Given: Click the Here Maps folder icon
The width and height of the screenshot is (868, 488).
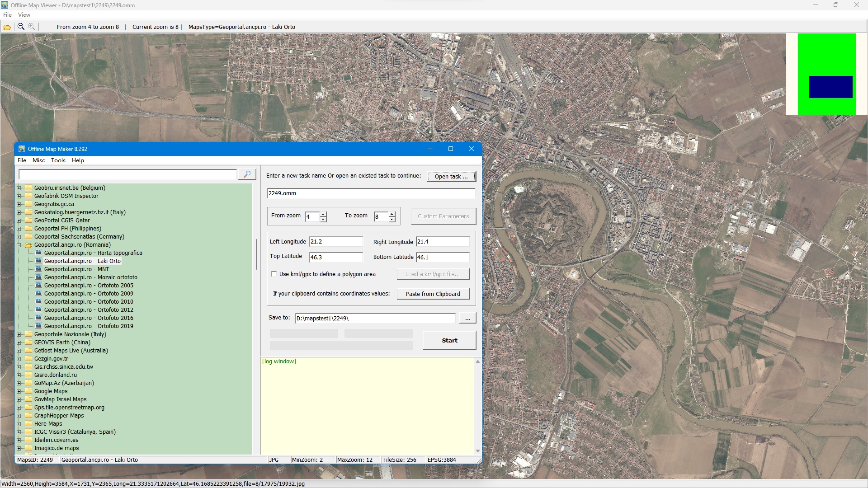Looking at the screenshot, I should coord(28,424).
